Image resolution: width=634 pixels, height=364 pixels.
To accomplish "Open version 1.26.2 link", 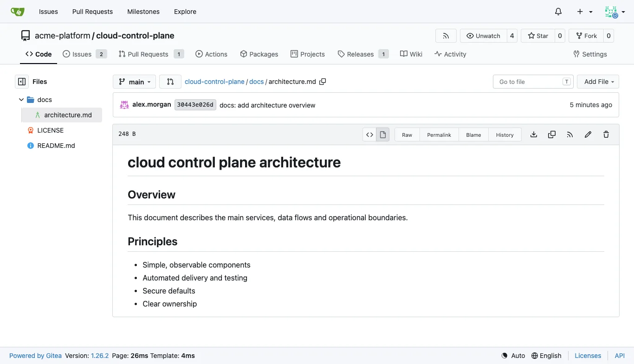I will [100, 356].
